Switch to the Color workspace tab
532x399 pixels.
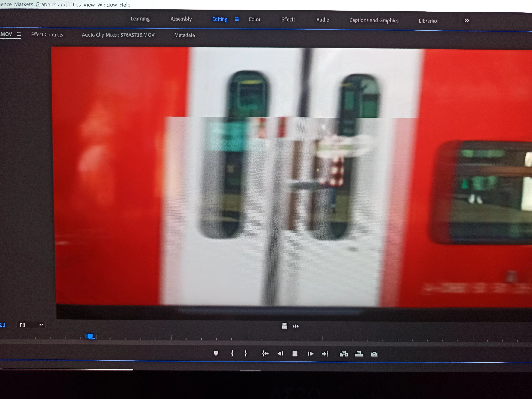(254, 19)
